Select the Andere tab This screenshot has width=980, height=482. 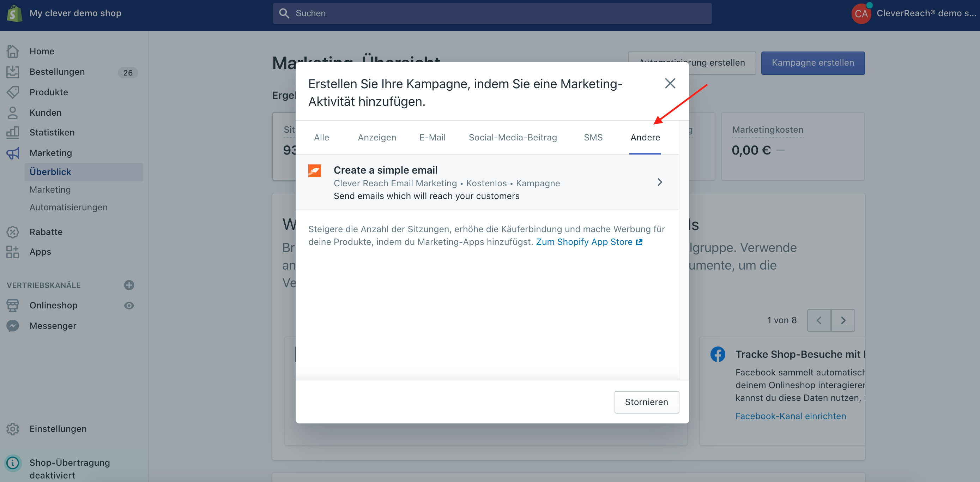click(645, 137)
